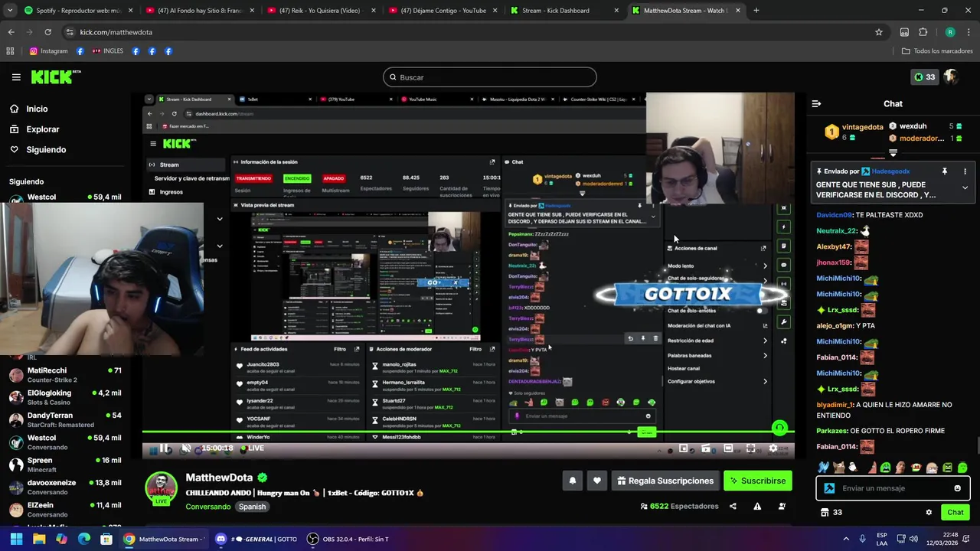Click the Conversando category link
This screenshot has height=551, width=980.
point(207,507)
